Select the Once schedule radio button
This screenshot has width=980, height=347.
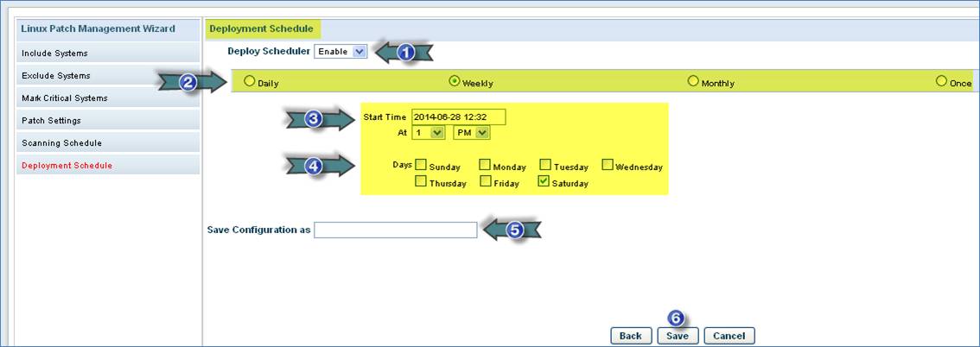click(941, 81)
